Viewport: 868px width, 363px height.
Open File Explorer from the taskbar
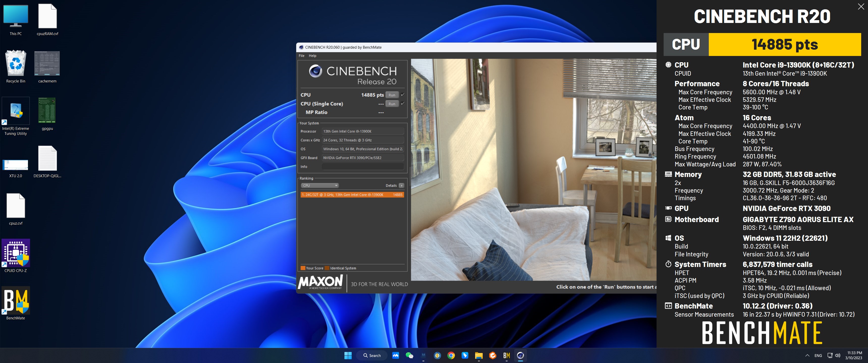(x=478, y=355)
